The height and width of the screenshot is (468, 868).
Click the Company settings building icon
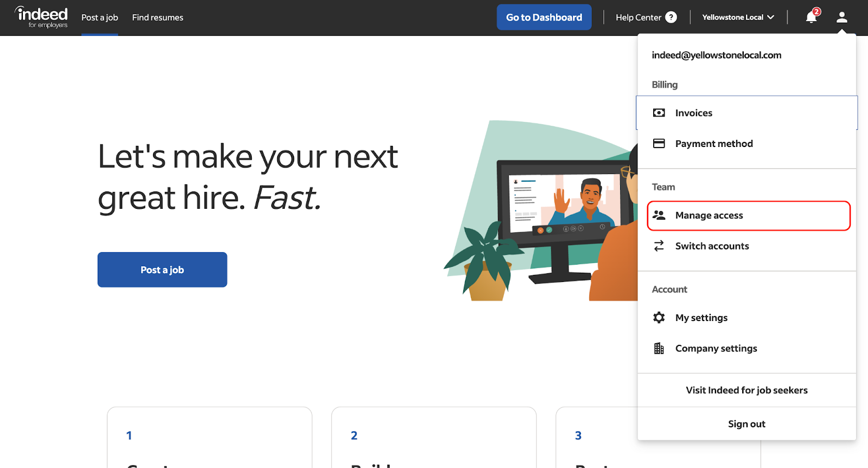click(659, 349)
